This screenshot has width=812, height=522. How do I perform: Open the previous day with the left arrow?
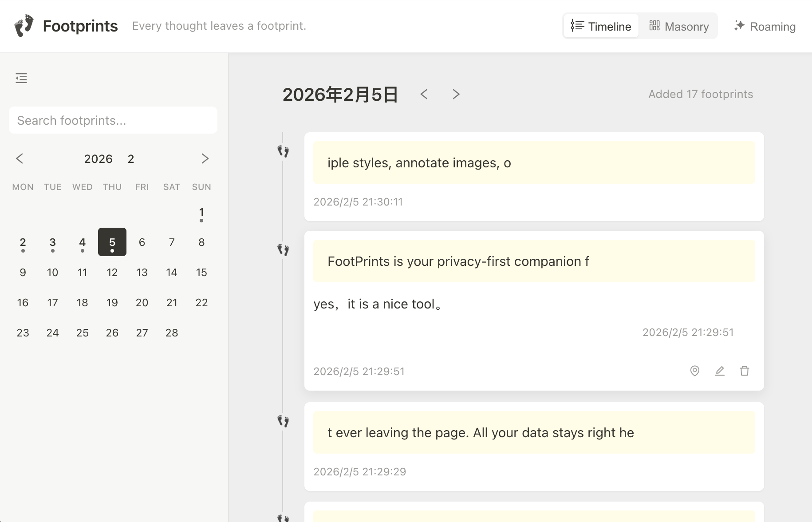pyautogui.click(x=424, y=94)
